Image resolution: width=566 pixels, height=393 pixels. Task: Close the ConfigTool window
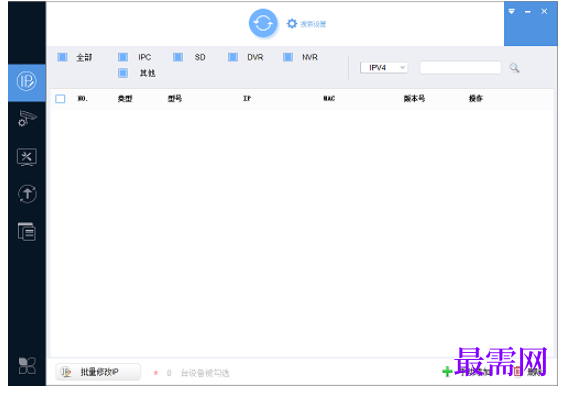point(544,12)
